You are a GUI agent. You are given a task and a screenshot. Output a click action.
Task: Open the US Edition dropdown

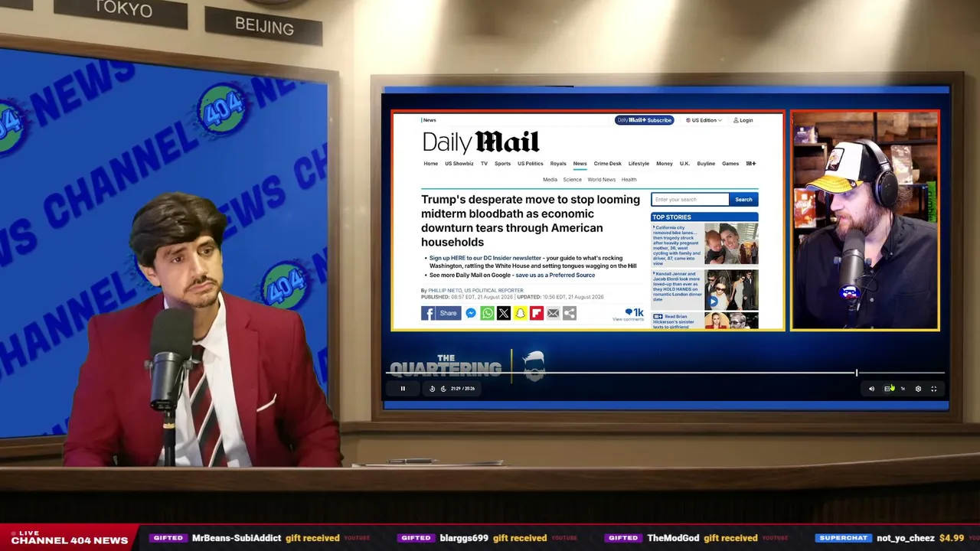click(704, 120)
